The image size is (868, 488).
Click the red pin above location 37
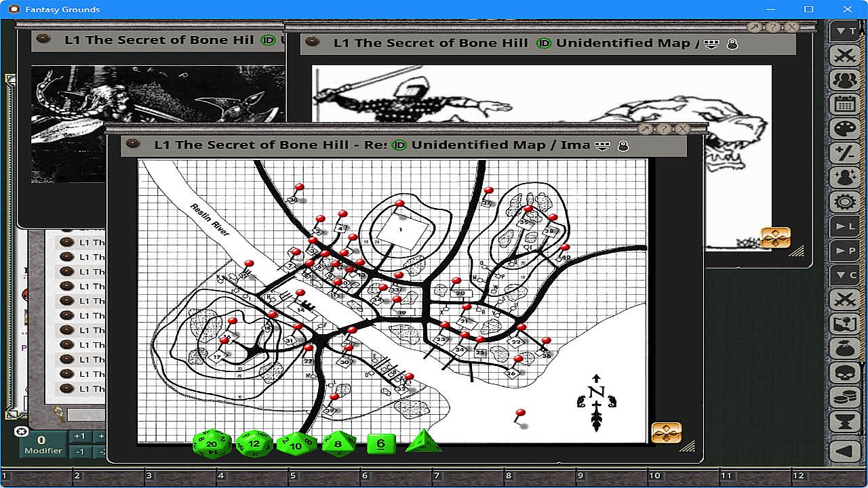(x=488, y=191)
